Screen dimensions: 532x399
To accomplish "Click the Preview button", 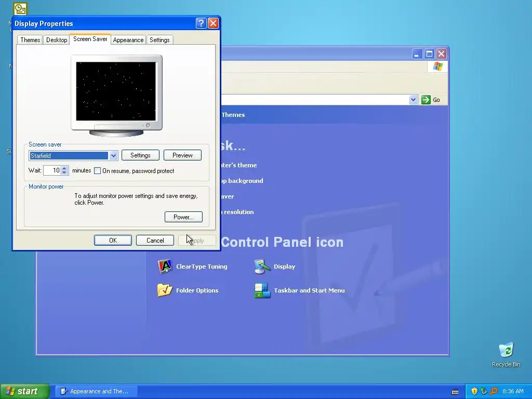I will (x=182, y=155).
